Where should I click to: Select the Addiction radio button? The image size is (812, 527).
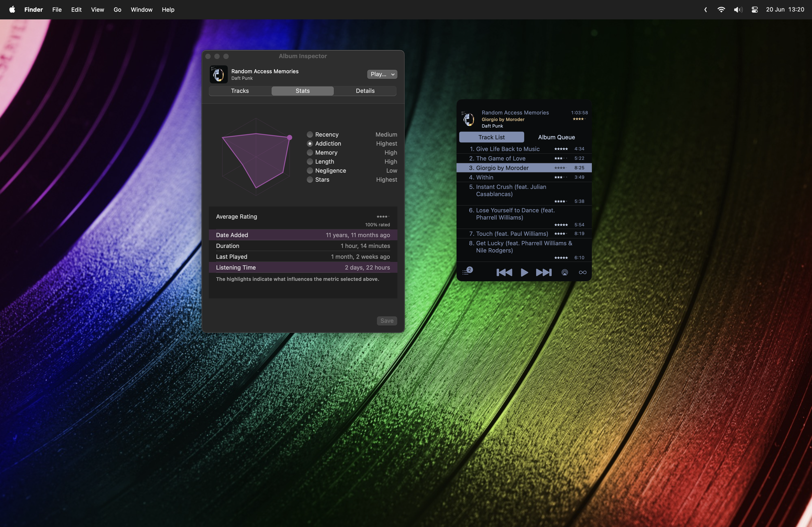click(310, 144)
